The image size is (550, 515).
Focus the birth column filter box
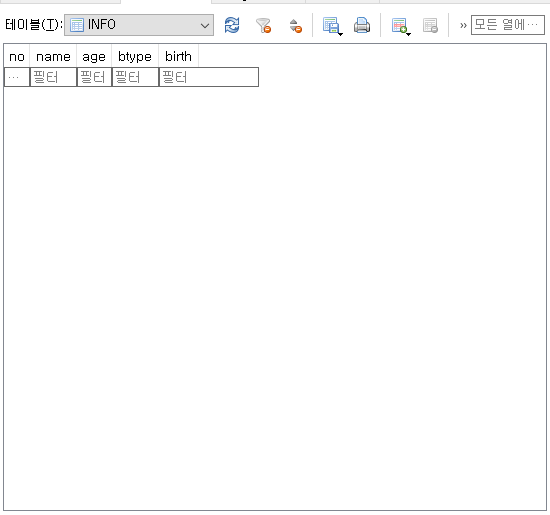coord(209,77)
